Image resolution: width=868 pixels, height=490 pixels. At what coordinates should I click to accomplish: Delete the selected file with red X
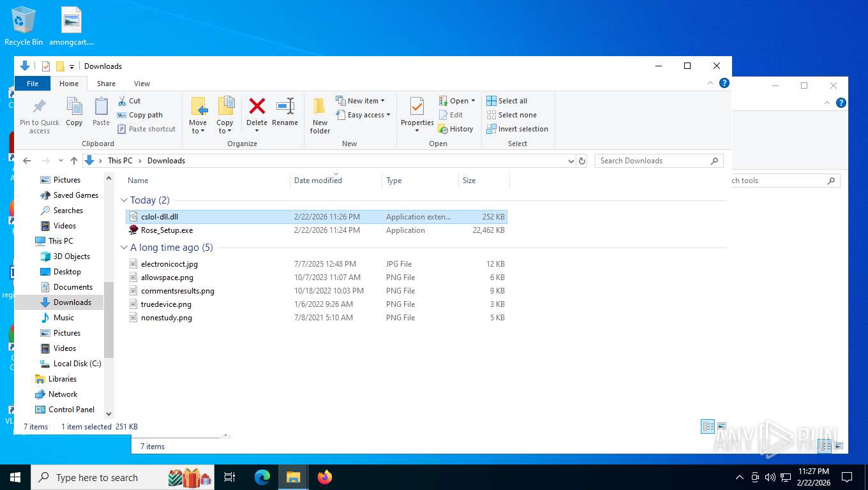[x=257, y=112]
